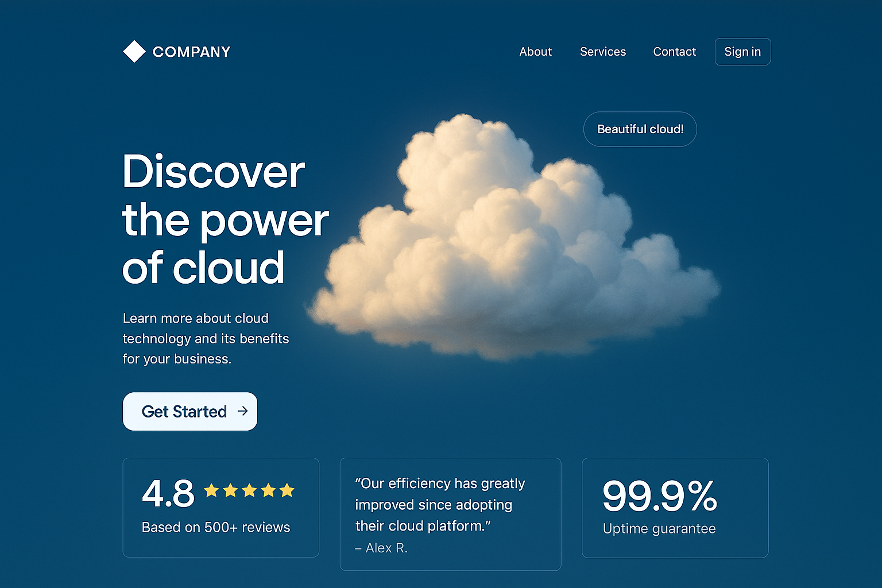Open the Contact navigation link
The height and width of the screenshot is (588, 882).
pyautogui.click(x=674, y=52)
